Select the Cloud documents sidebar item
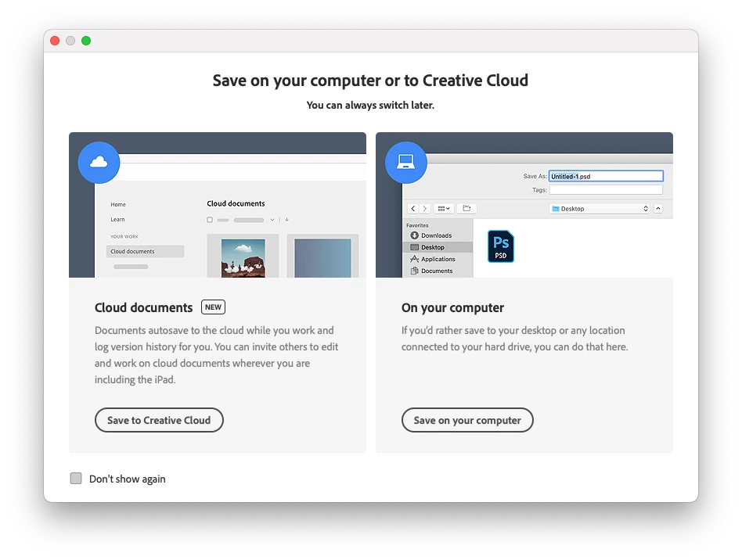This screenshot has width=742, height=560. coord(145,251)
